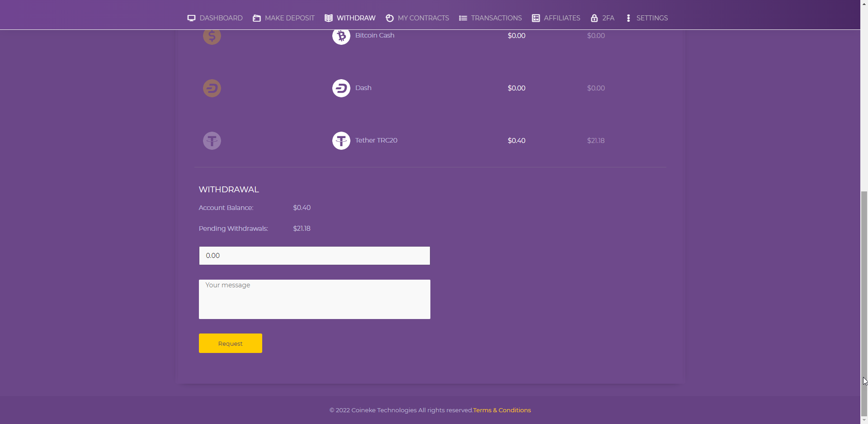Click the Make Deposit wallet icon
This screenshot has width=868, height=424.
coord(256,18)
